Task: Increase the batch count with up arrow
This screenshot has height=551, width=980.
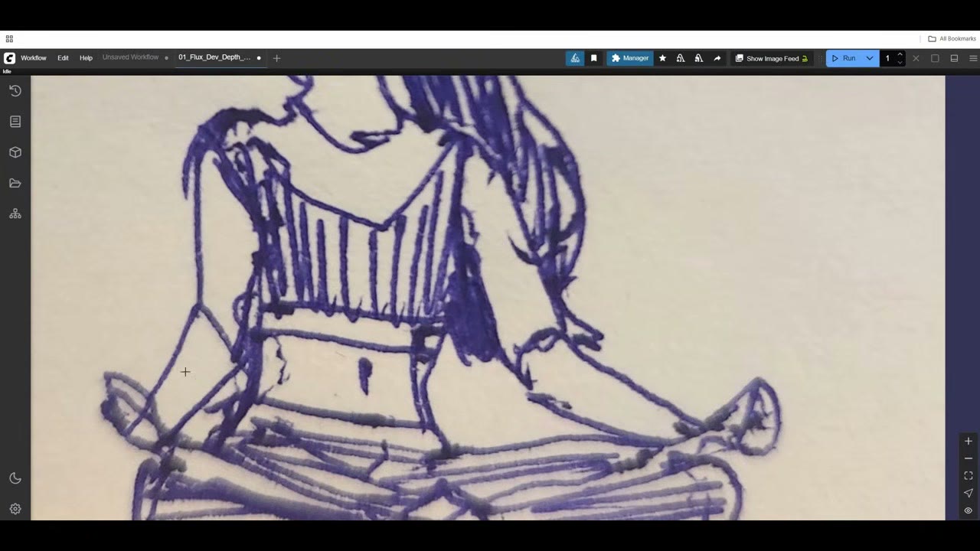Action: coord(900,54)
